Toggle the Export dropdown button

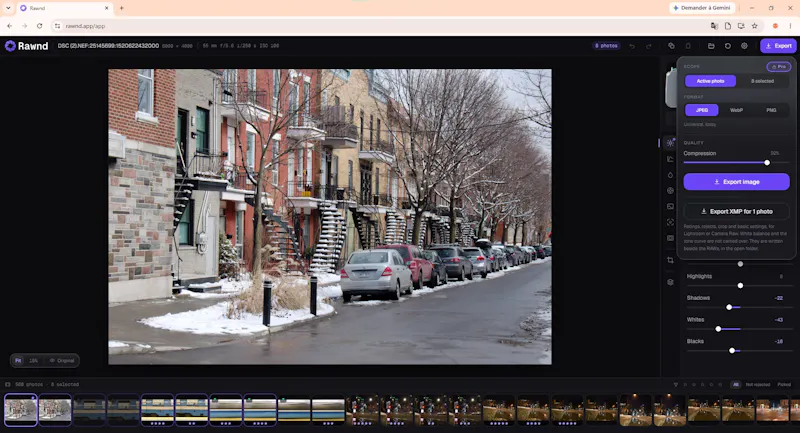tap(779, 46)
